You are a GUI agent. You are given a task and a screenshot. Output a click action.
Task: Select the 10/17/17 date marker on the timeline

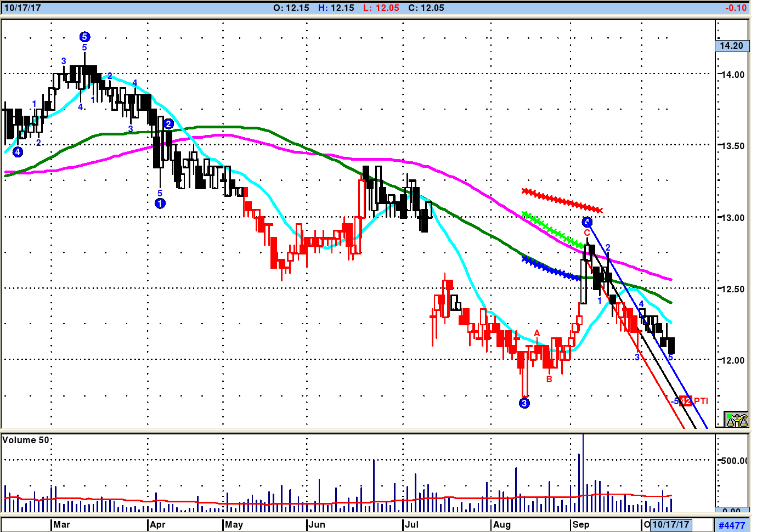point(670,524)
